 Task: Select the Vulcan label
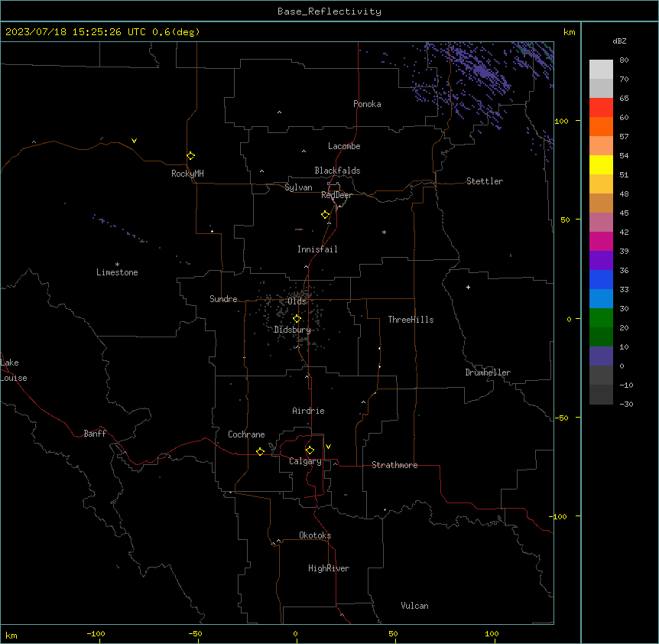(414, 606)
